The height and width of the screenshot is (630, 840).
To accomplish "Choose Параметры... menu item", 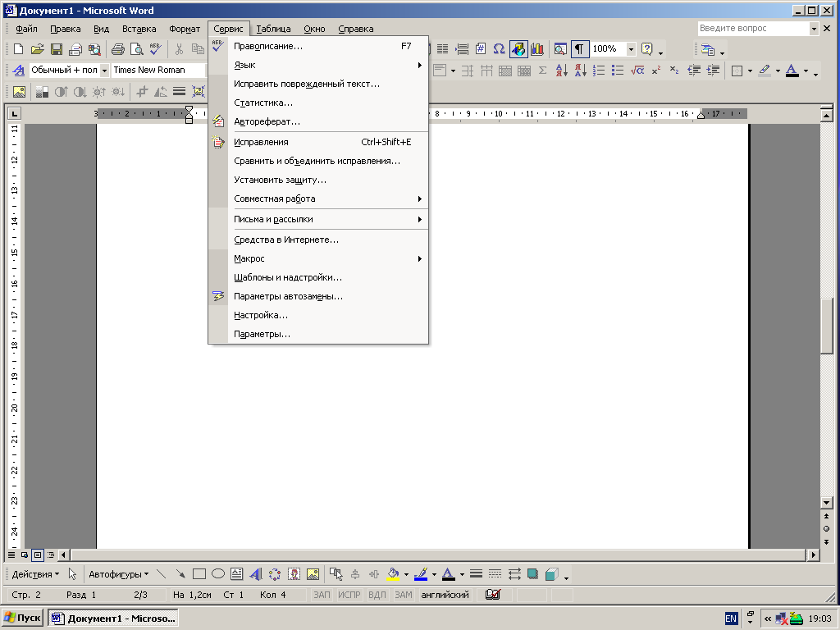I will [x=318, y=335].
